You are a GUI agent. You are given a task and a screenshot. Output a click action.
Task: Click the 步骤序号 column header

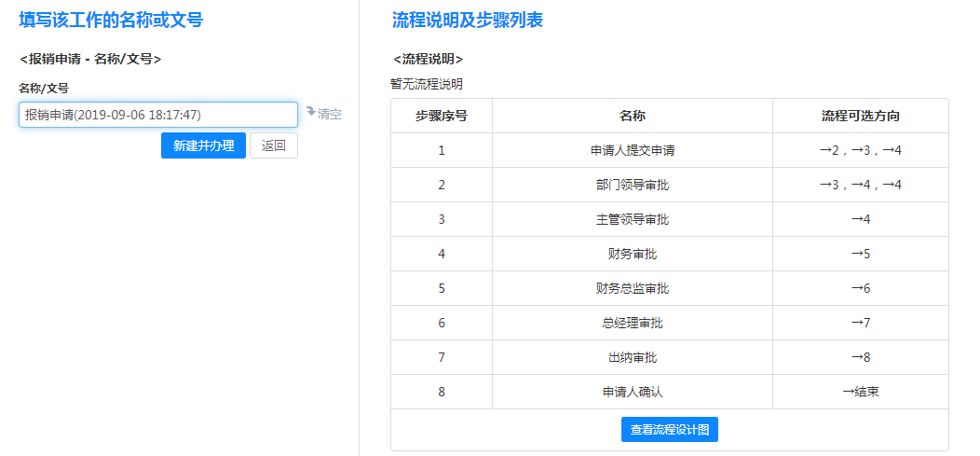click(x=442, y=117)
